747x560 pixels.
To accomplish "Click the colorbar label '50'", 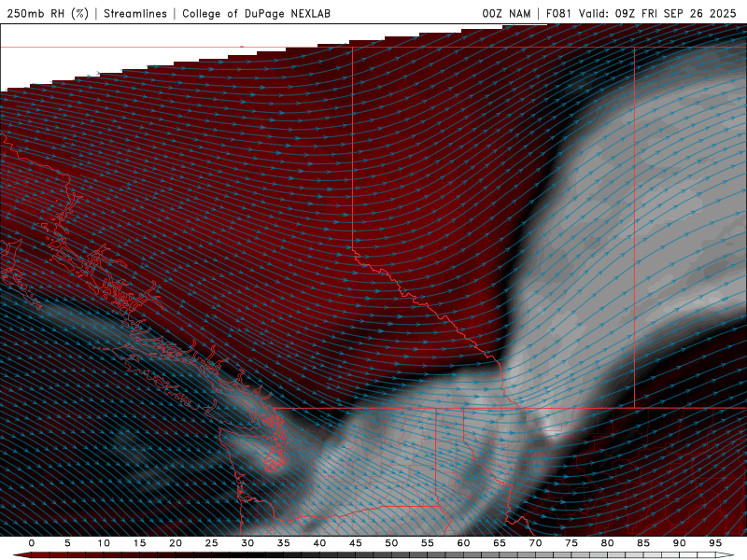I will (x=391, y=543).
